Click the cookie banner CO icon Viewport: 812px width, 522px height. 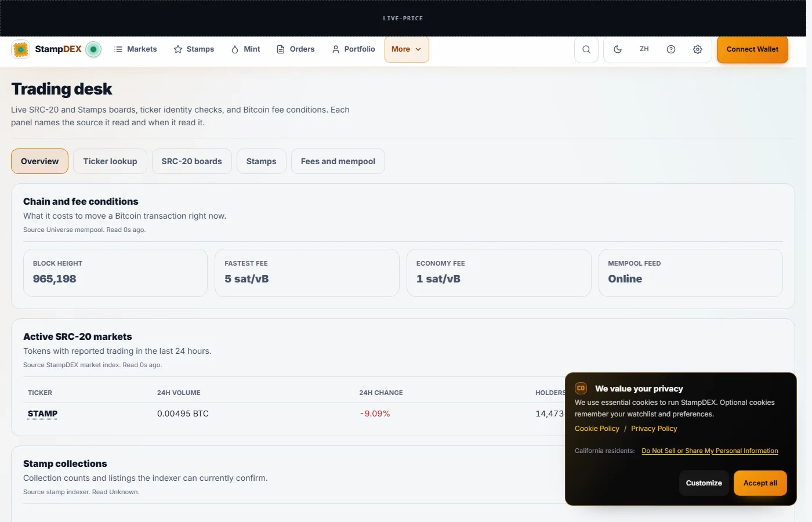pos(581,388)
